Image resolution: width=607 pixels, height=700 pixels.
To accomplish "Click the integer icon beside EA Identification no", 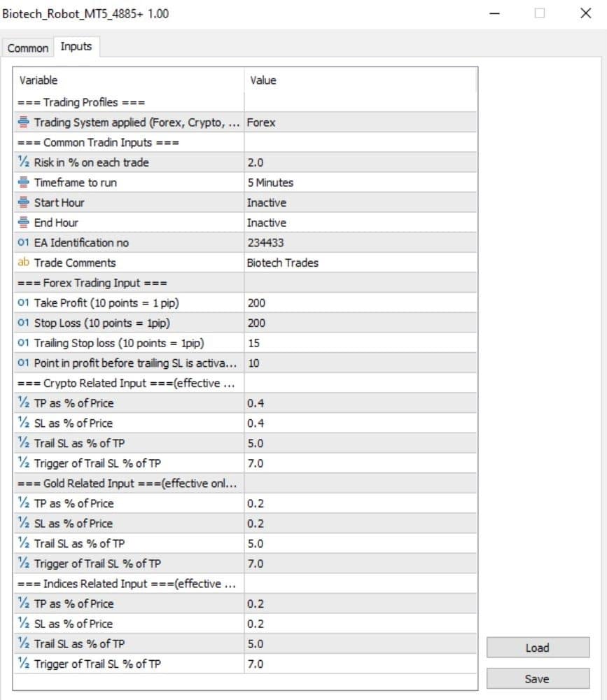I will click(23, 242).
